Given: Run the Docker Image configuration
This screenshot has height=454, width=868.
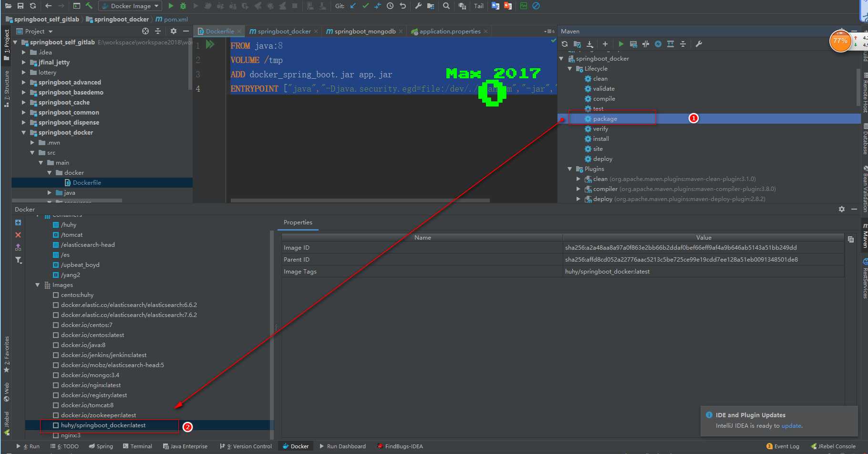Looking at the screenshot, I should pos(171,6).
